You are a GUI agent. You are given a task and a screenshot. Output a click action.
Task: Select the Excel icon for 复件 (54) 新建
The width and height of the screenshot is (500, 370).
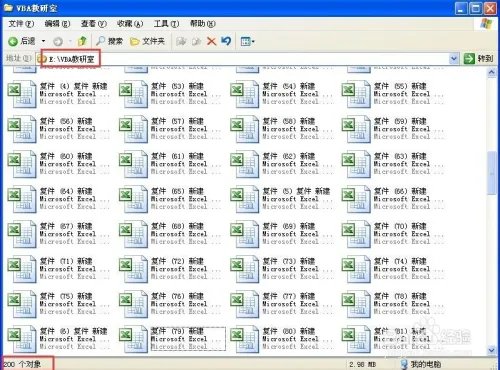point(244,94)
